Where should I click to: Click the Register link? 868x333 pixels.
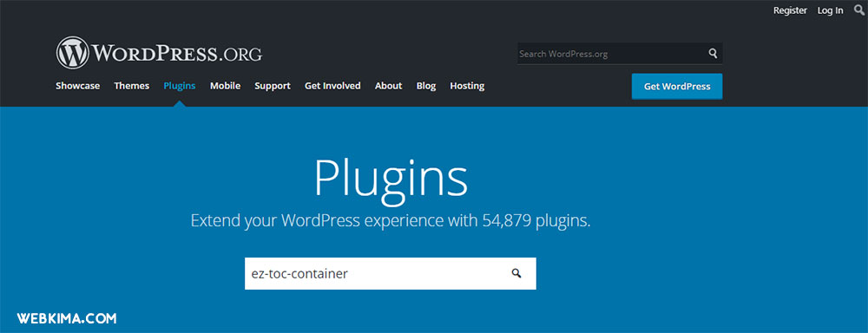790,10
